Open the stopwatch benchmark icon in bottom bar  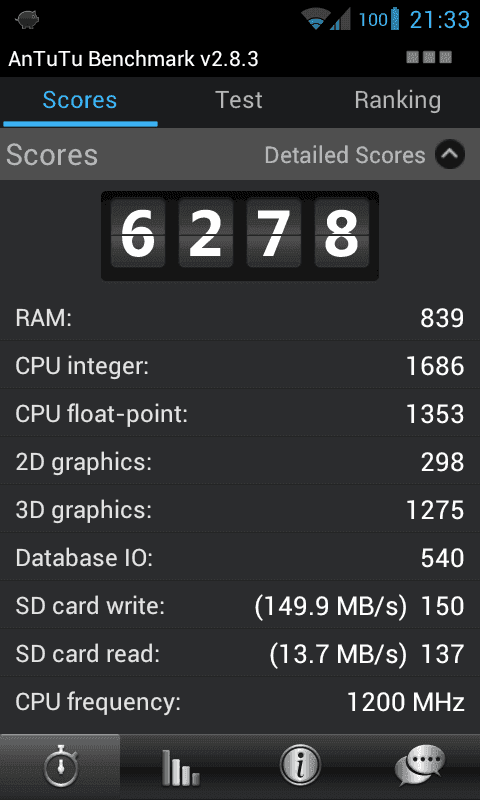click(60, 766)
